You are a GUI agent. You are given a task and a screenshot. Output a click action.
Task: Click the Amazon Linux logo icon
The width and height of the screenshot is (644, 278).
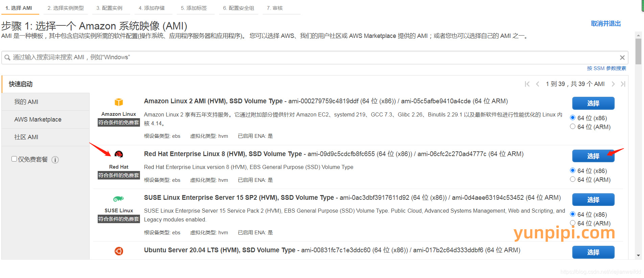(119, 102)
